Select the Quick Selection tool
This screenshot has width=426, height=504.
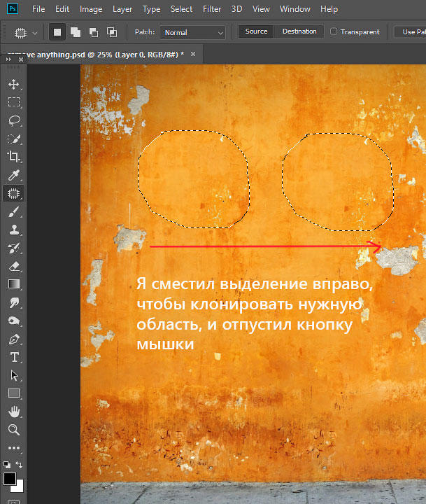(13, 139)
